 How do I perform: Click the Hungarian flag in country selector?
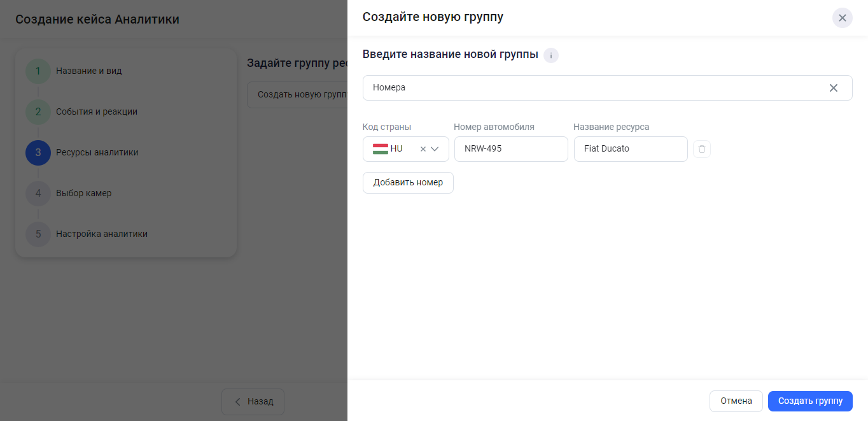click(x=381, y=149)
